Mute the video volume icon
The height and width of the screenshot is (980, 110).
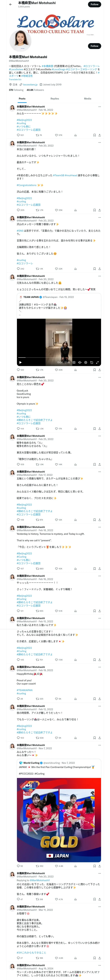point(80,362)
